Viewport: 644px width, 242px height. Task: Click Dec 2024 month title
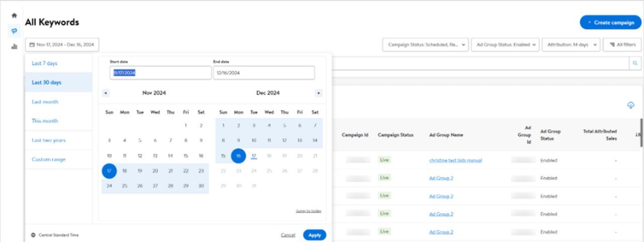pos(268,93)
